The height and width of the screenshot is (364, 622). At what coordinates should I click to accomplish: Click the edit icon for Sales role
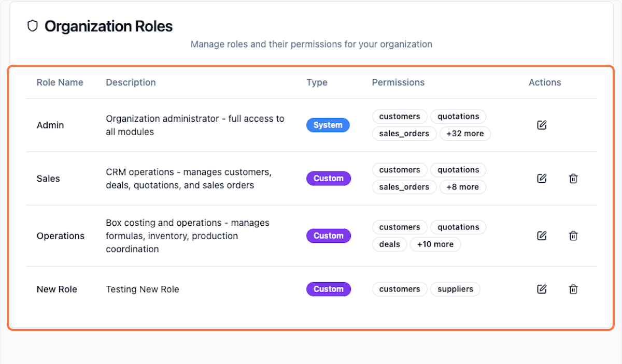(x=542, y=178)
